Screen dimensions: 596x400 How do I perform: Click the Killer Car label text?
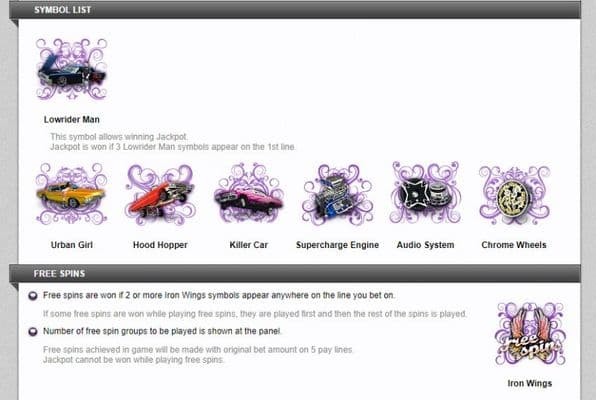249,245
